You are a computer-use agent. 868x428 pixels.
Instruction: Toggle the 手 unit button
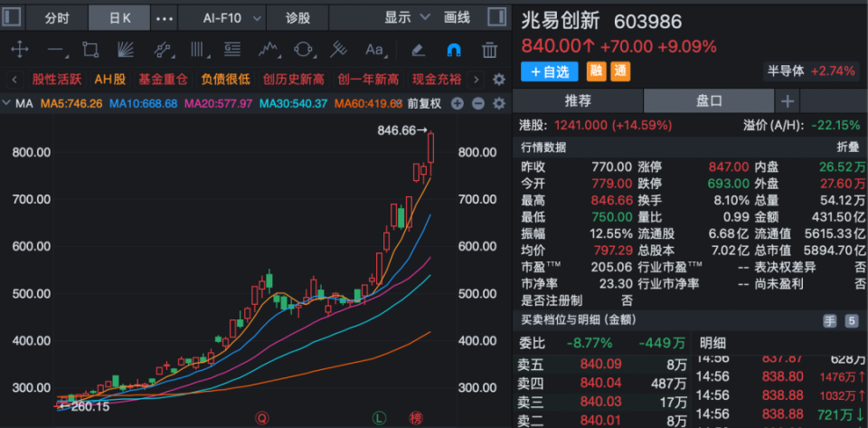point(830,320)
